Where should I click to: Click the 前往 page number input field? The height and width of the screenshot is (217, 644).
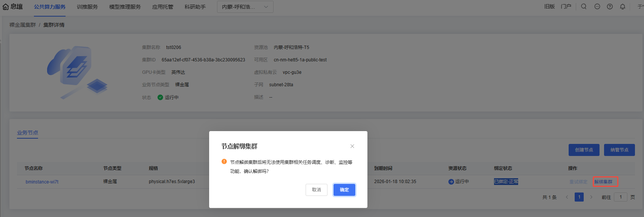coord(620,197)
